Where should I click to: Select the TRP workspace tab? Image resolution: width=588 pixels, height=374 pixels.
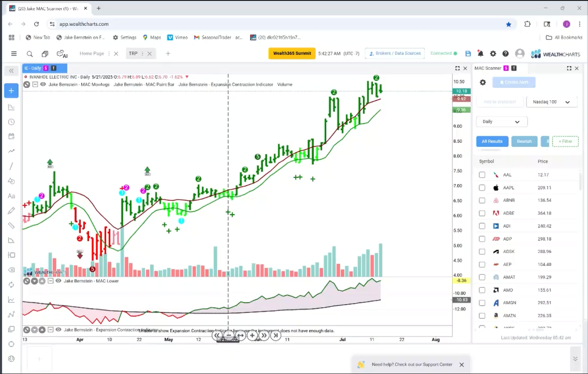coord(133,53)
